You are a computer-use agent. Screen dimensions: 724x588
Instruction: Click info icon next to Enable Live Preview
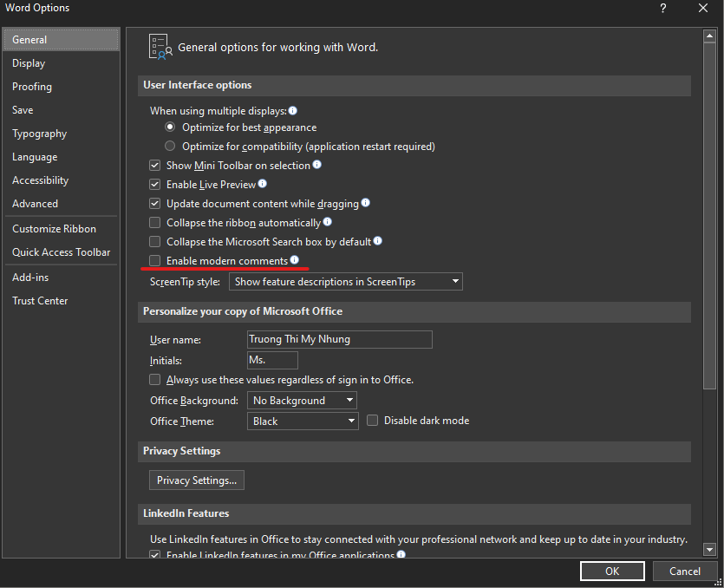pos(262,184)
